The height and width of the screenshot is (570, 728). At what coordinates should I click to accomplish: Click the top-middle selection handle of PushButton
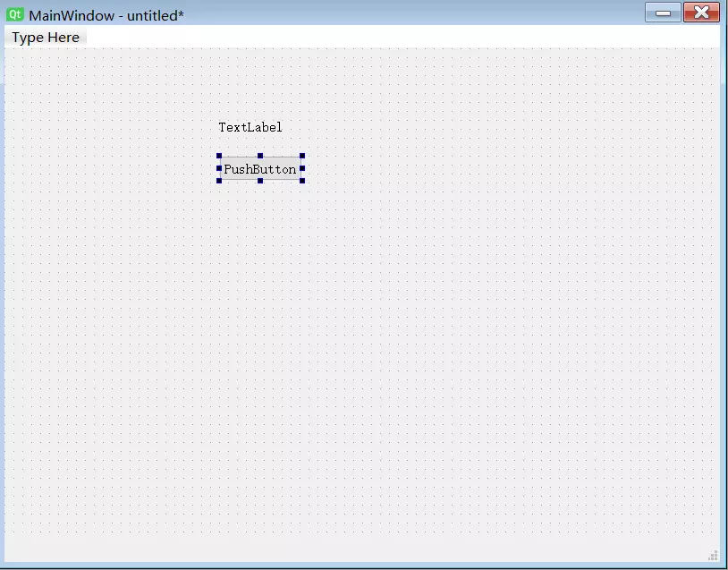(x=260, y=156)
